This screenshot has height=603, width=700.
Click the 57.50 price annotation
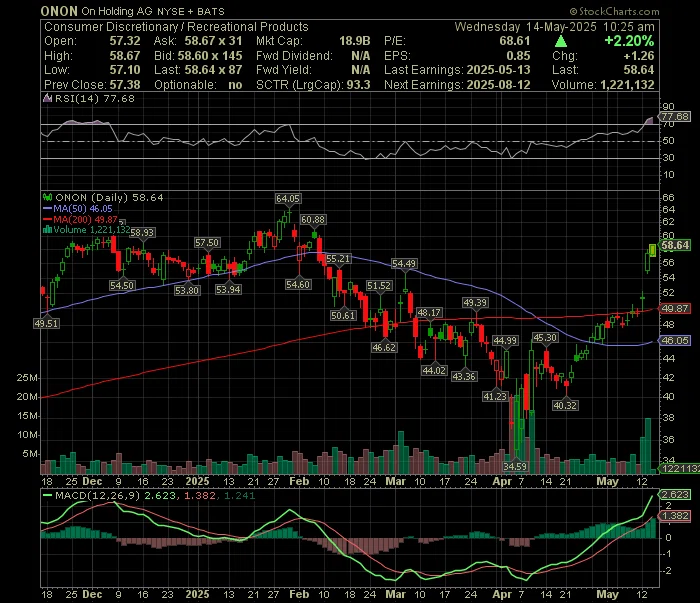(207, 243)
